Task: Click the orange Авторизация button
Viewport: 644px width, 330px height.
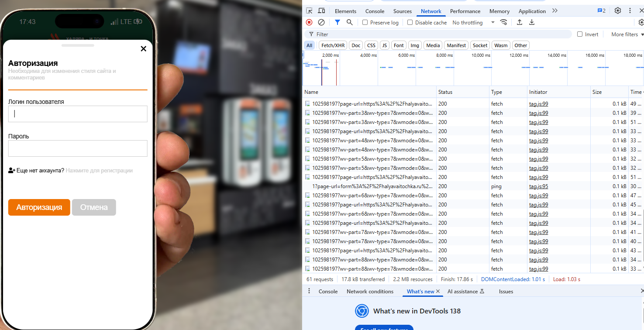Action: tap(39, 207)
